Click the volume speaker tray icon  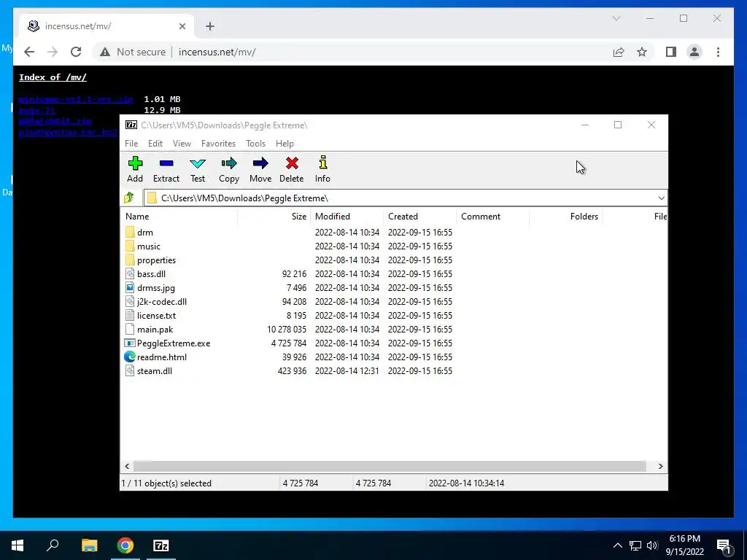coord(652,545)
